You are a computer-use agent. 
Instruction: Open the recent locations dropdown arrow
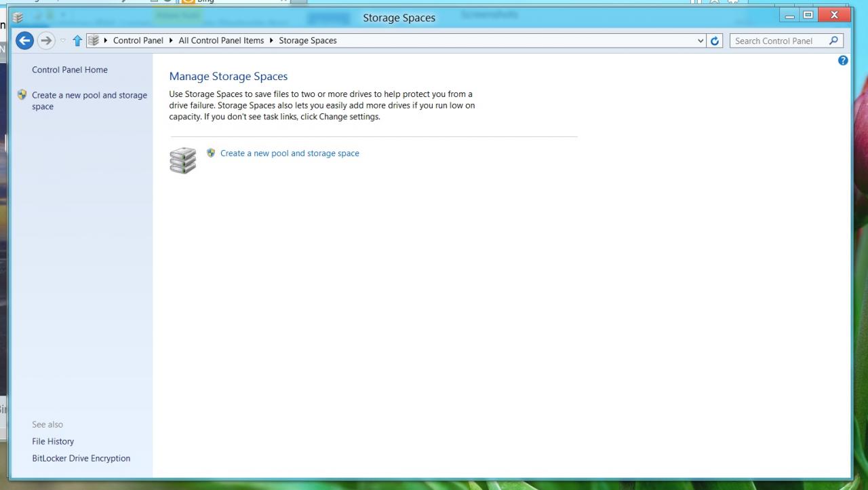point(63,41)
